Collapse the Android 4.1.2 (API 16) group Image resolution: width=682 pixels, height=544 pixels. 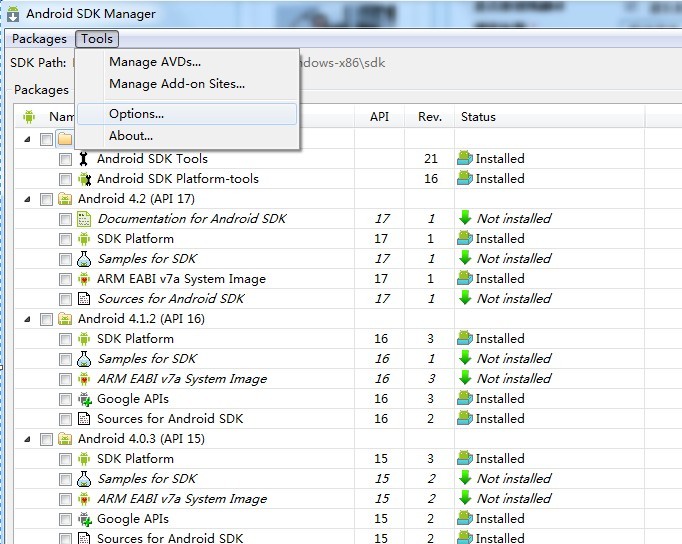point(27,320)
